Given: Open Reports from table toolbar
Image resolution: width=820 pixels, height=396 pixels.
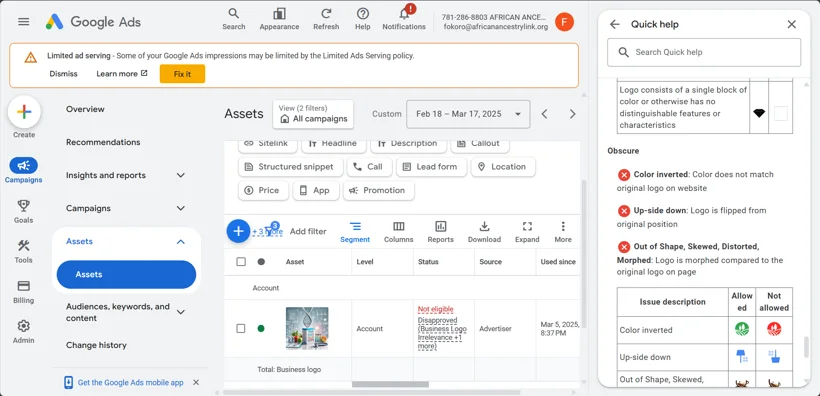Looking at the screenshot, I should click(x=440, y=232).
